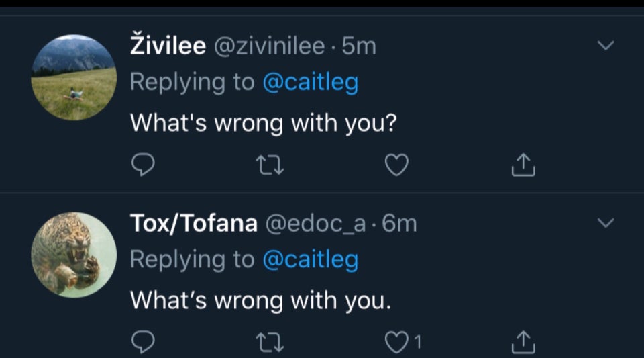Select the Tox/Tofana display name
644x358 pixels.
pyautogui.click(x=193, y=224)
